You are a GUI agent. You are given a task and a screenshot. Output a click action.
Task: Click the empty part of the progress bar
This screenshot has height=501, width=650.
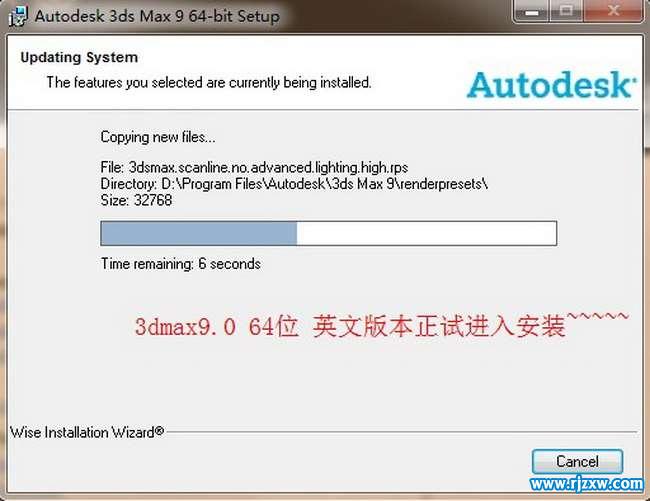pyautogui.click(x=427, y=233)
